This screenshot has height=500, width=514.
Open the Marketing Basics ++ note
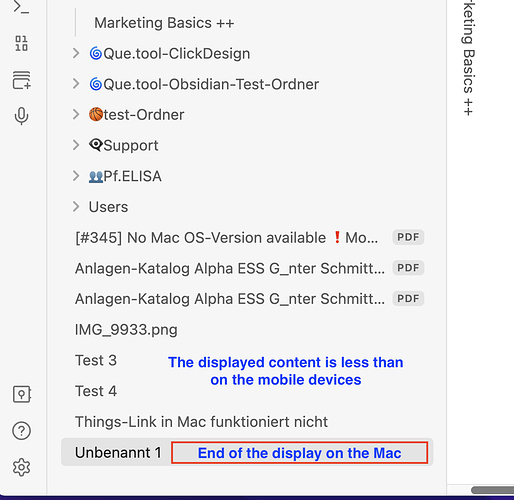point(164,23)
